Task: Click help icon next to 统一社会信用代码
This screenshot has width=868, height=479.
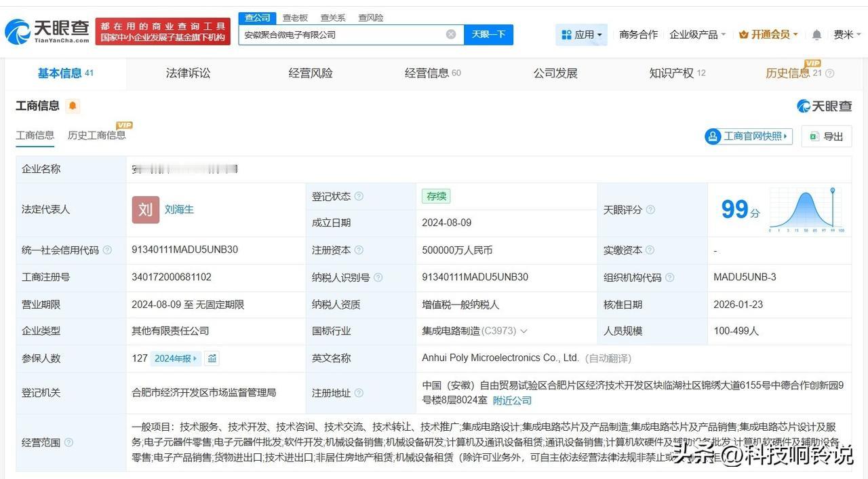Action: click(107, 250)
